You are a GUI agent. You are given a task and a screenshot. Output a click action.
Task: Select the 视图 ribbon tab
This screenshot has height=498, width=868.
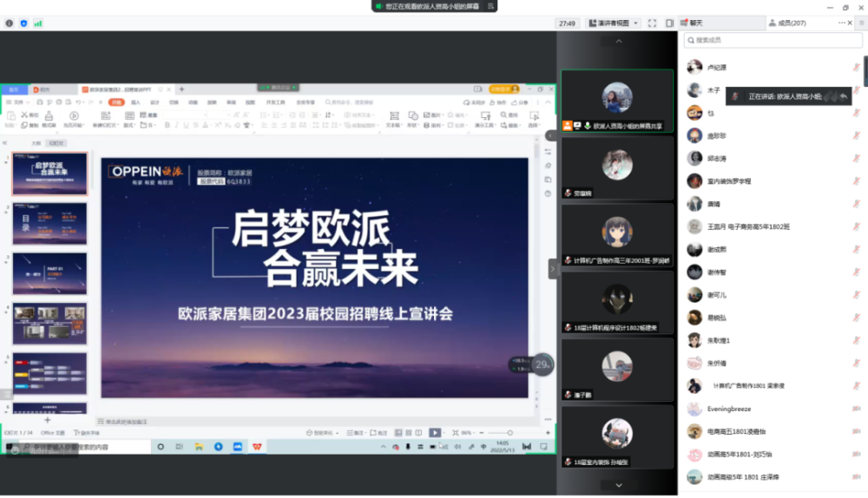pos(250,102)
